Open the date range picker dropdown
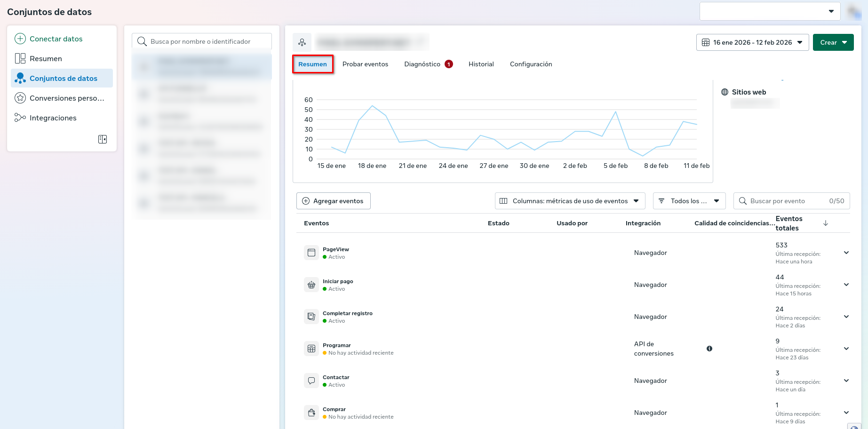Screen dimensions: 868x429 point(752,42)
